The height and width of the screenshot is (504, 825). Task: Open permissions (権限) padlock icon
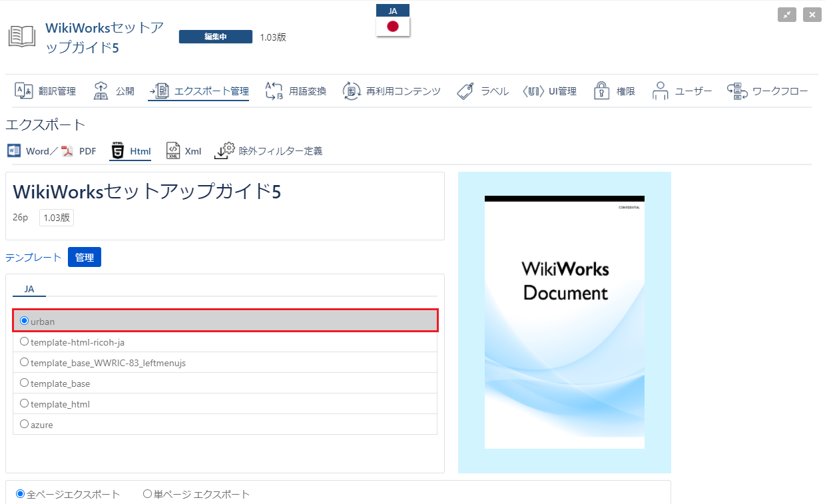[x=602, y=91]
